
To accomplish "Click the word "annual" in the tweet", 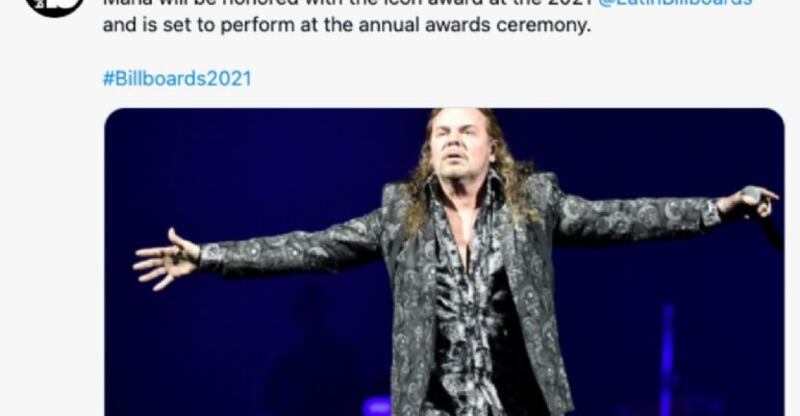I will click(x=389, y=25).
